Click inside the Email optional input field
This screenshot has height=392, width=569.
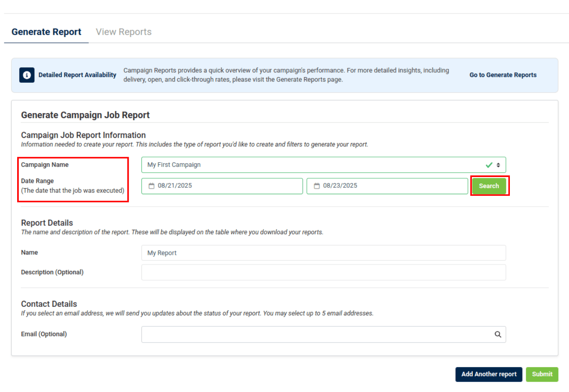tap(316, 334)
